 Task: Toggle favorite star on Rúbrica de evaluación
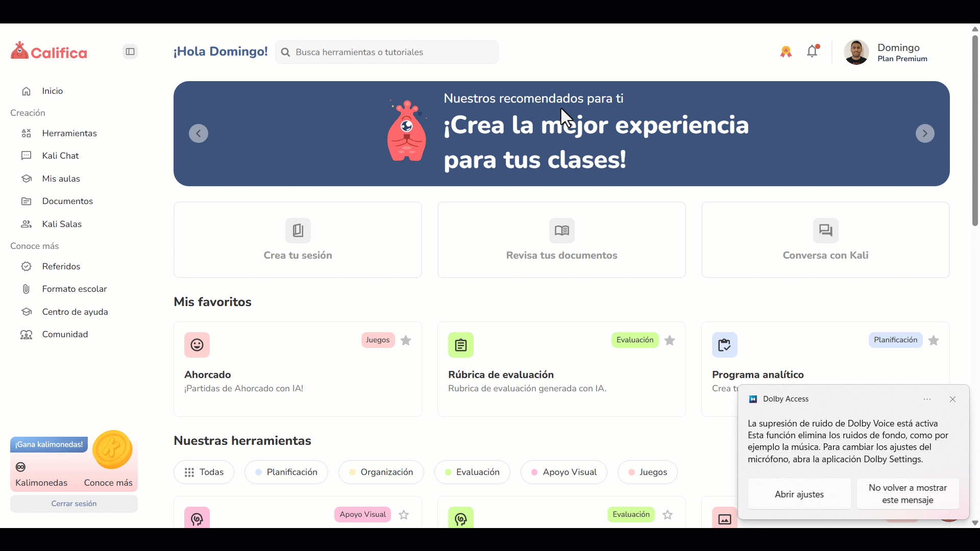click(670, 340)
